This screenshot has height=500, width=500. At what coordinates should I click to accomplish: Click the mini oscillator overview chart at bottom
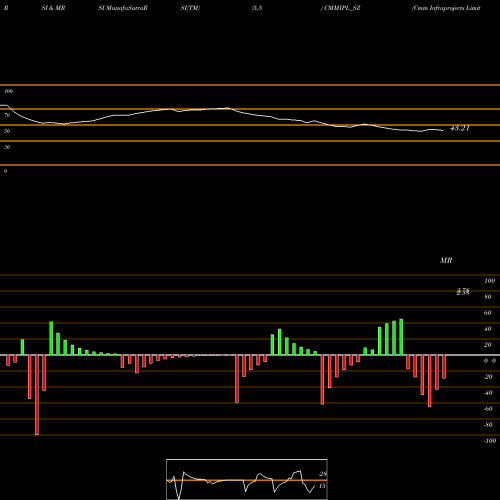247,479
